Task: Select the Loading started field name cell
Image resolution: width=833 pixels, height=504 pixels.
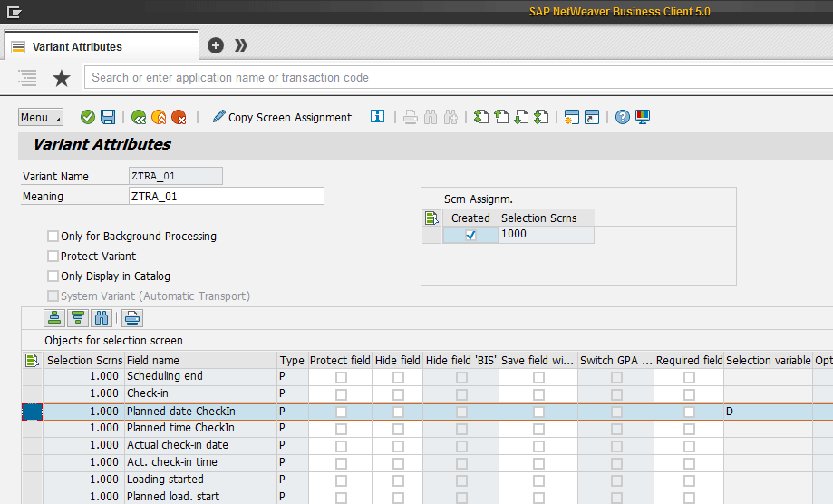Action: [x=201, y=480]
